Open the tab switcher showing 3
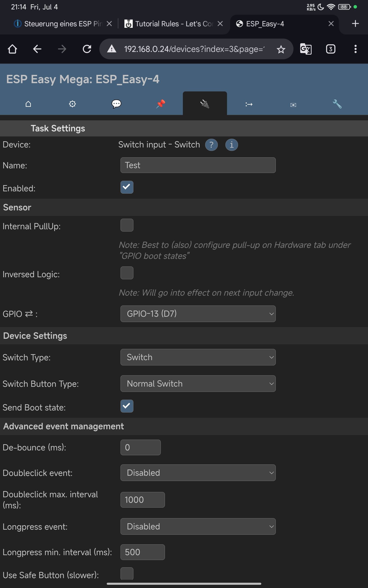Screen dimensions: 368x588 click(x=331, y=49)
